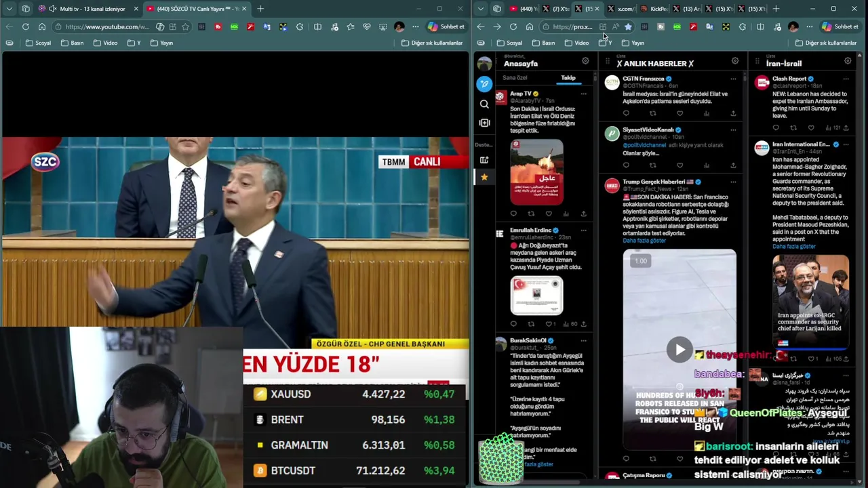Reload the pro.x.com page
Image resolution: width=868 pixels, height=488 pixels.
[x=513, y=26]
